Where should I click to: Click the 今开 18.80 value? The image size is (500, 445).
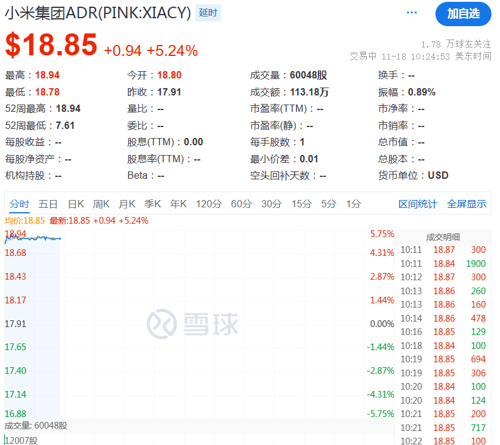[x=169, y=75]
